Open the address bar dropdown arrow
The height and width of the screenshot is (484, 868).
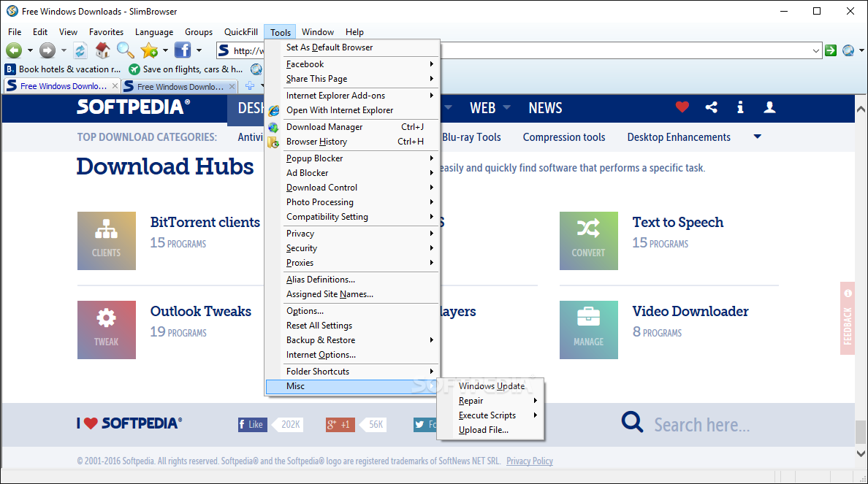[816, 51]
